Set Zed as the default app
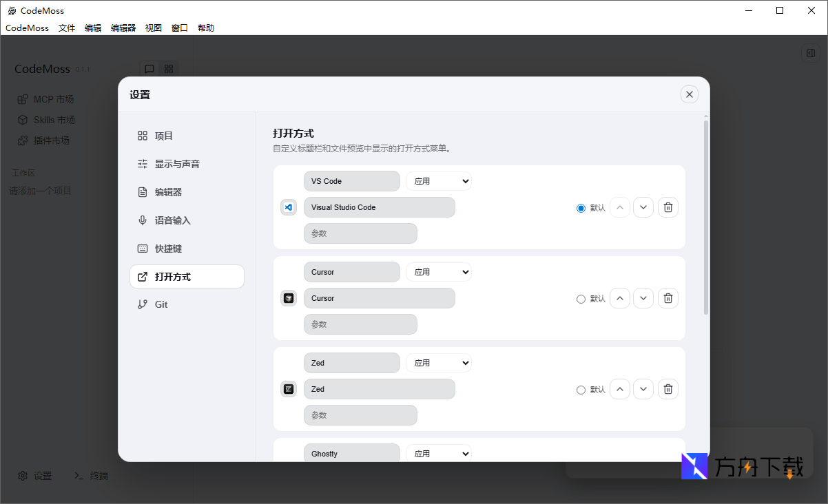 pyautogui.click(x=581, y=390)
